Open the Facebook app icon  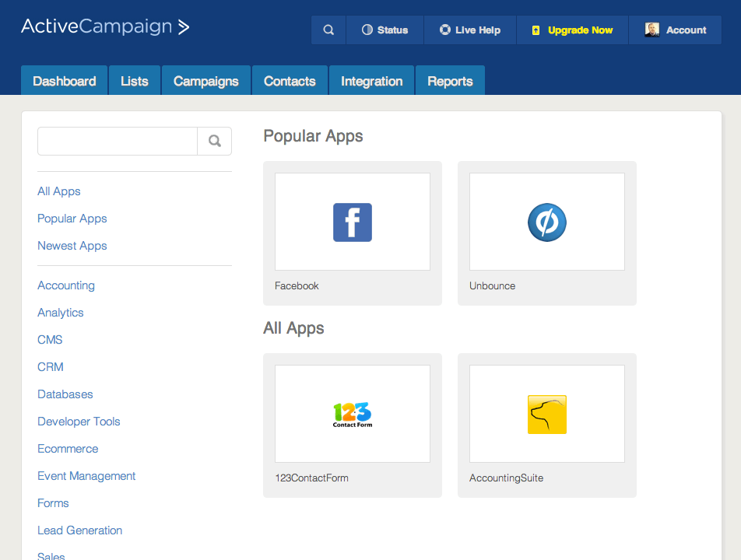[x=353, y=222]
